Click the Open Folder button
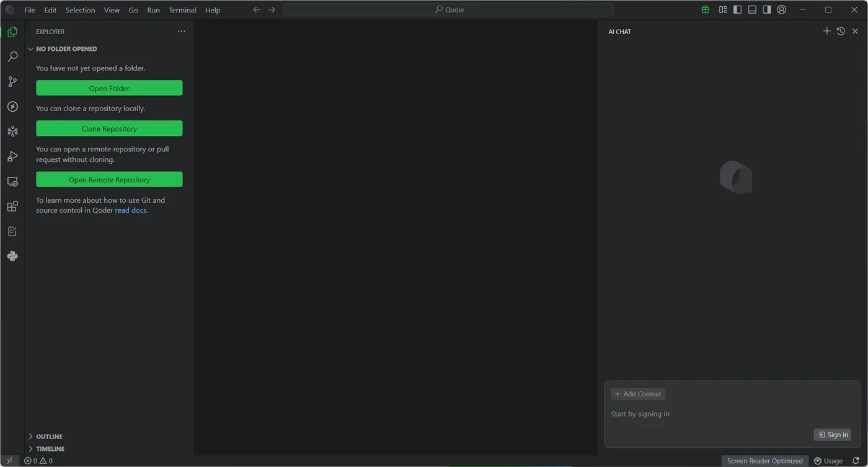Viewport: 868px width, 467px height. pyautogui.click(x=109, y=88)
